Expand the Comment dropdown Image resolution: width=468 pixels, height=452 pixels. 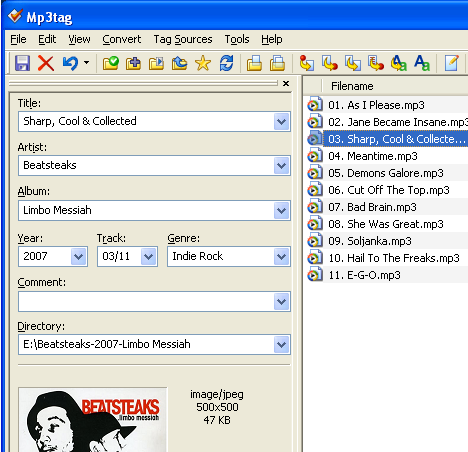281,302
